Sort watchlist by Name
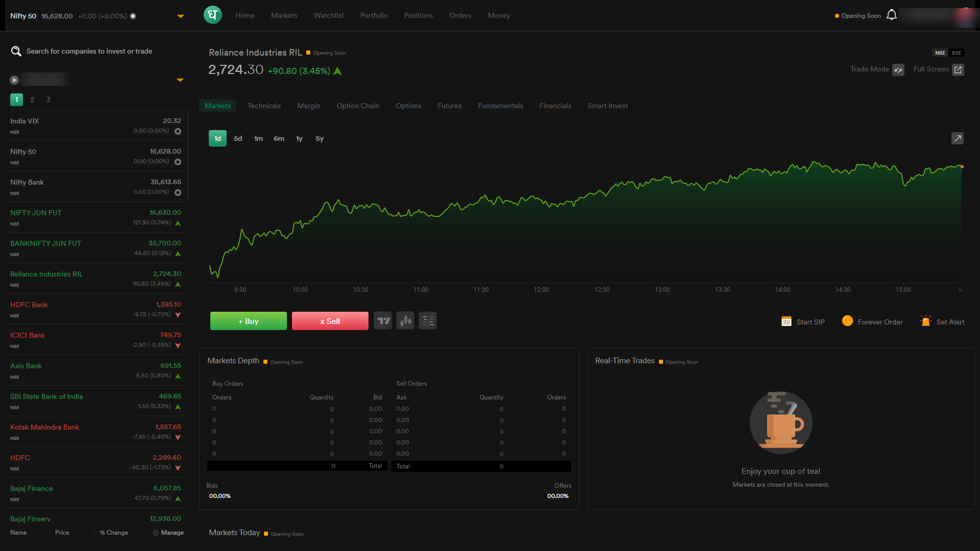 tap(18, 533)
